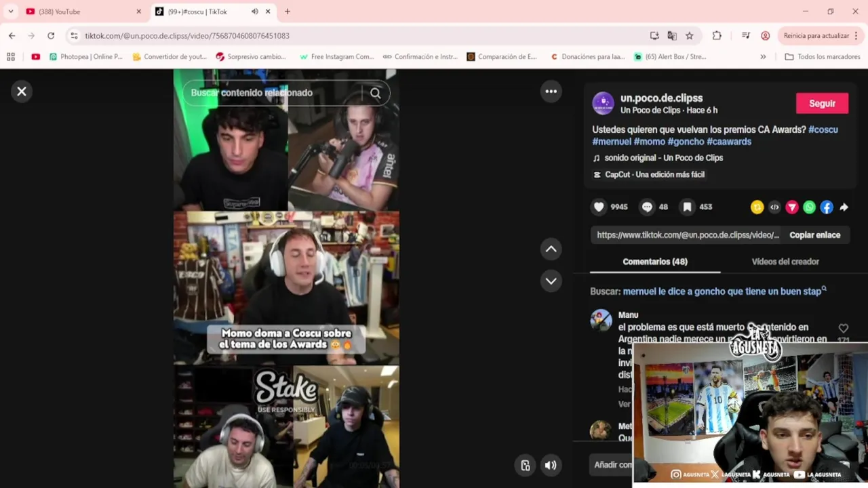Screen dimensions: 868x488
Task: Open sonido original - Un Poco de Clips
Action: pyautogui.click(x=663, y=158)
